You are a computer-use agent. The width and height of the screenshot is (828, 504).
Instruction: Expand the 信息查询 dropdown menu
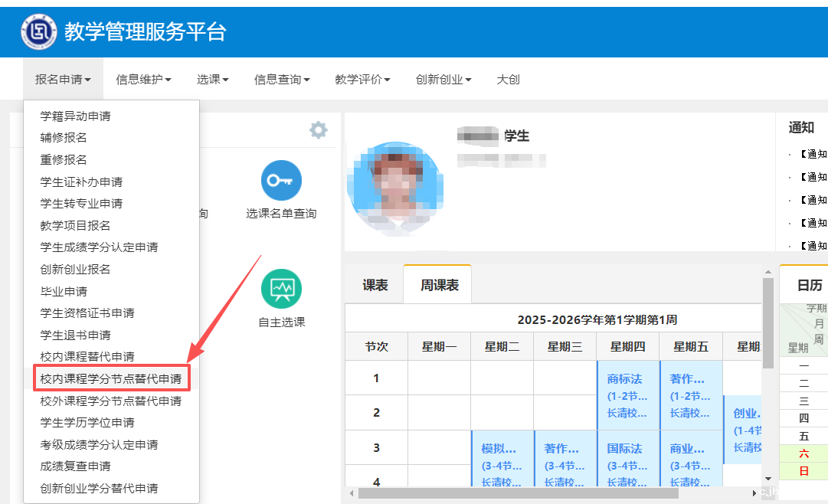(x=282, y=79)
